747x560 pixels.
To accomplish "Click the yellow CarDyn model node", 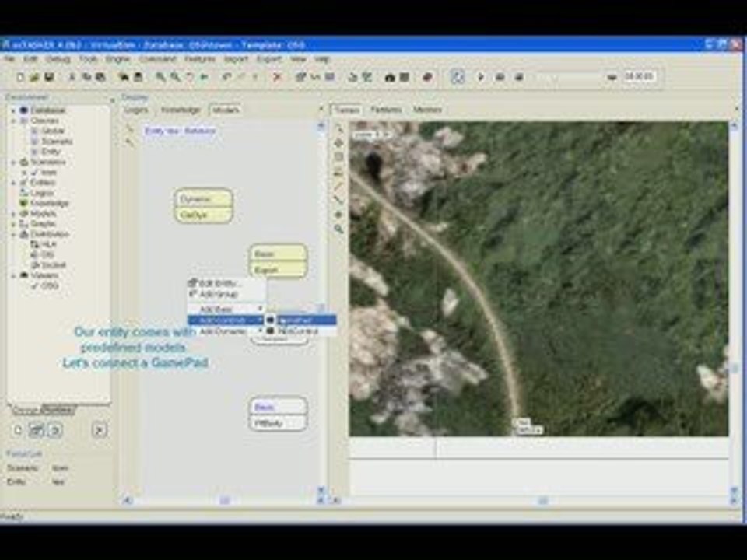I will pyautogui.click(x=203, y=215).
